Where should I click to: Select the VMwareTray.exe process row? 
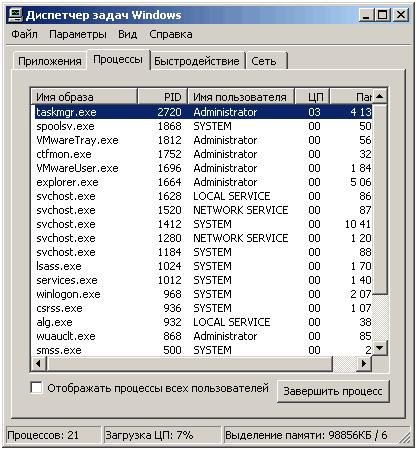click(x=203, y=140)
